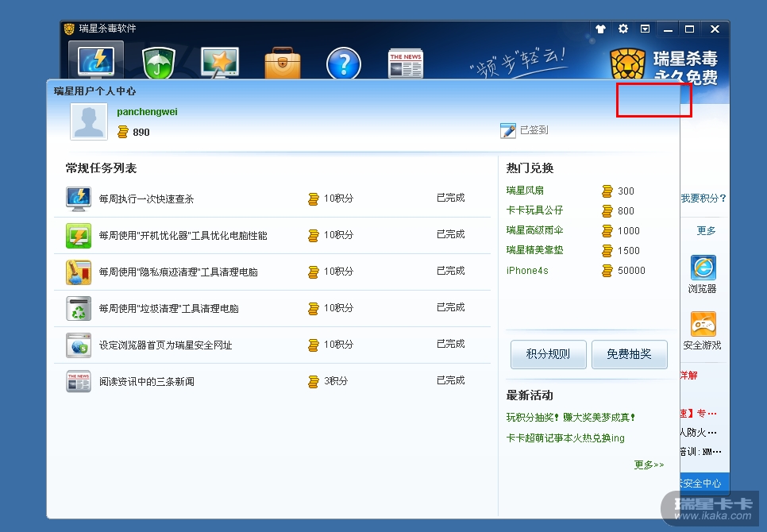Open the orange toolbox tab
Viewport: 767px width, 532px height.
pos(282,63)
